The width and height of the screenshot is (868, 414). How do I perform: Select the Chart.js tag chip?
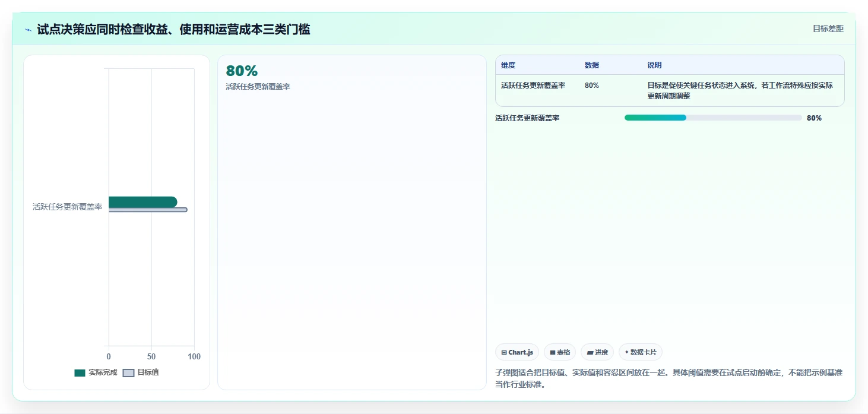517,352
